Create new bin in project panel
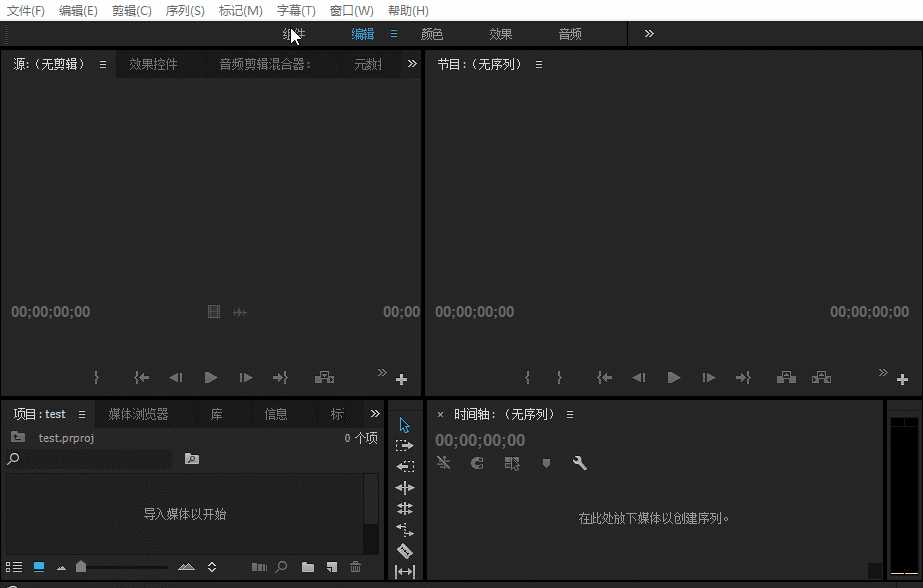Screen dimensions: 923x588 pos(308,567)
